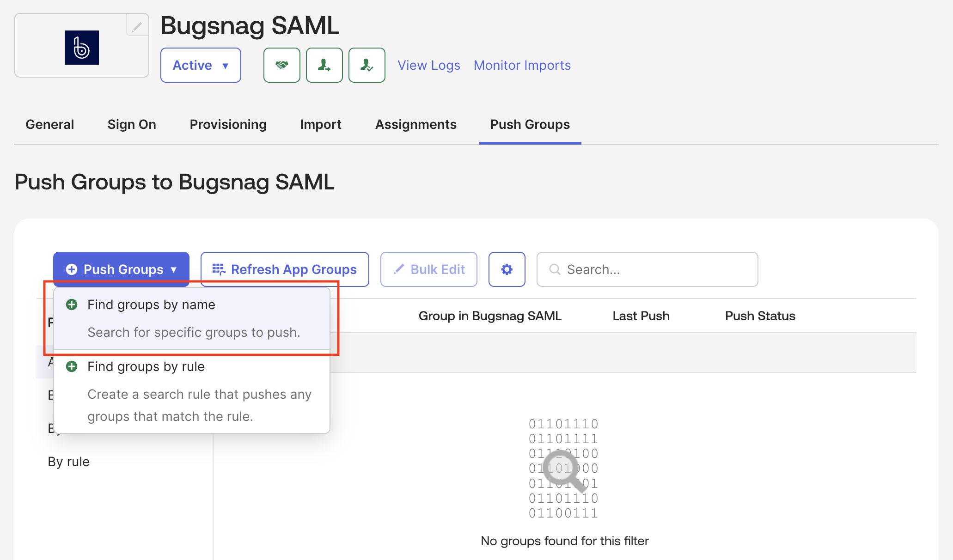
Task: Click the plus icon inside Push Groups button
Action: (x=72, y=269)
